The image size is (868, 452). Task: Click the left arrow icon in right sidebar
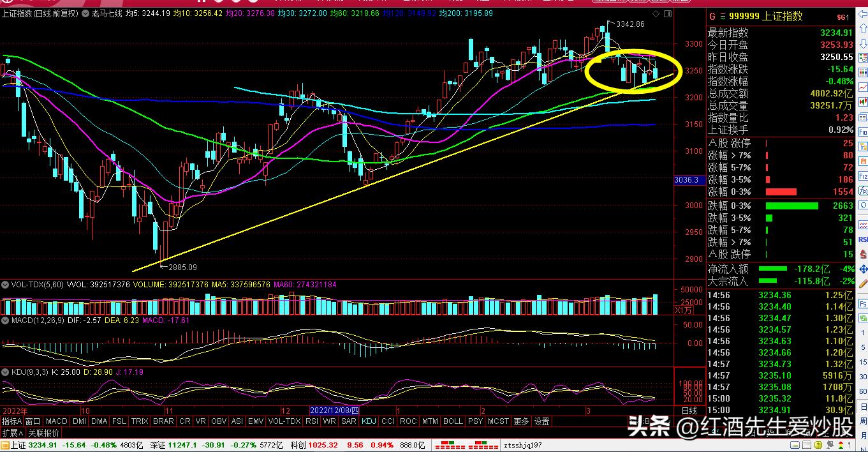pos(863,15)
